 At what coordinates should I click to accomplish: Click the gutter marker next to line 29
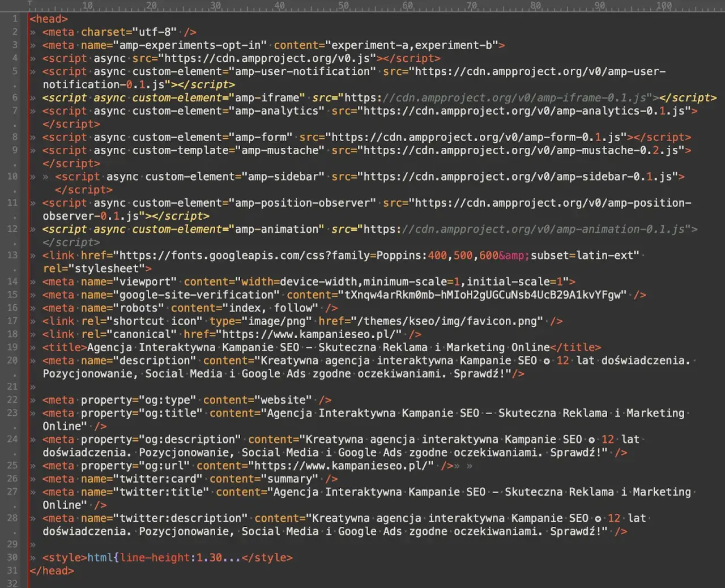point(33,544)
